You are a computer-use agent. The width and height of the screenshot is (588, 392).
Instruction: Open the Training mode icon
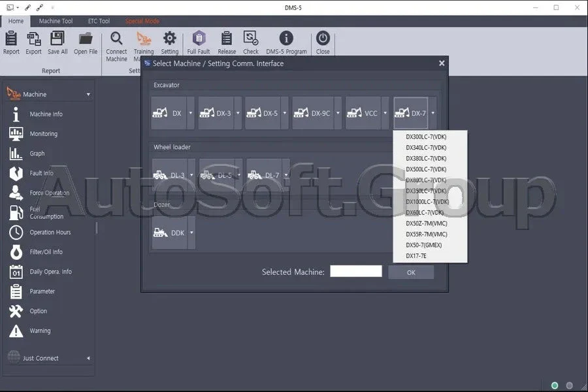(x=144, y=39)
